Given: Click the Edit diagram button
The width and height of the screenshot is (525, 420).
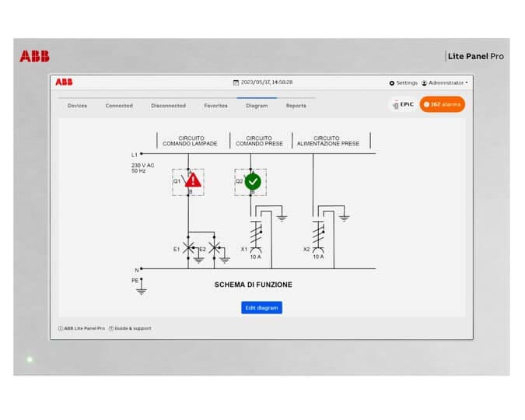Looking at the screenshot, I should click(x=261, y=308).
